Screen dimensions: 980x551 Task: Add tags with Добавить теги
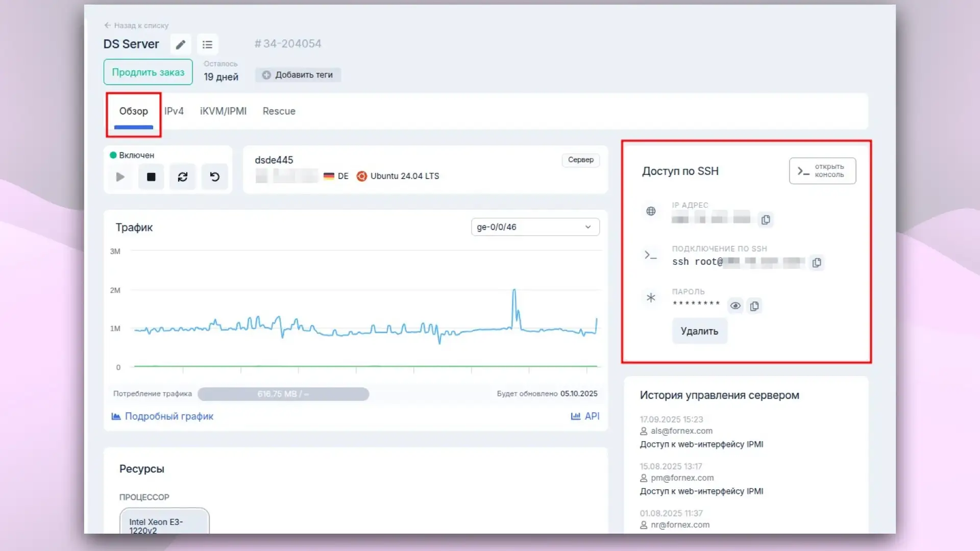coord(298,74)
